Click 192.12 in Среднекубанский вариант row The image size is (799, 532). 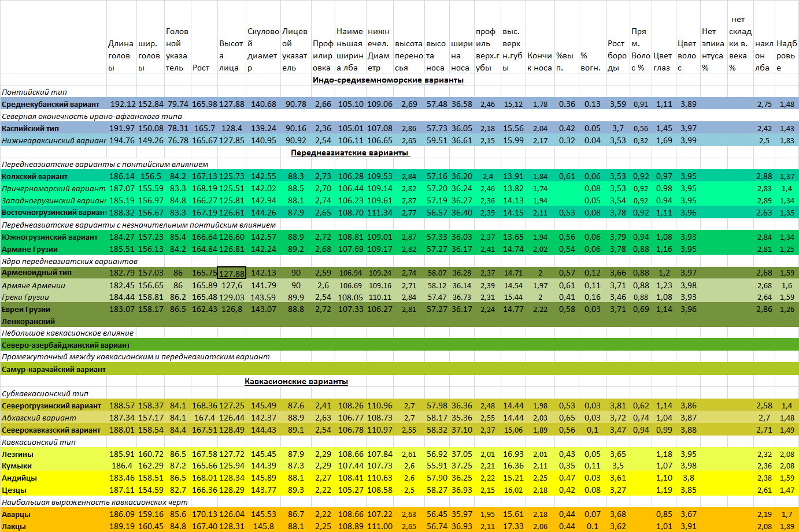point(123,104)
